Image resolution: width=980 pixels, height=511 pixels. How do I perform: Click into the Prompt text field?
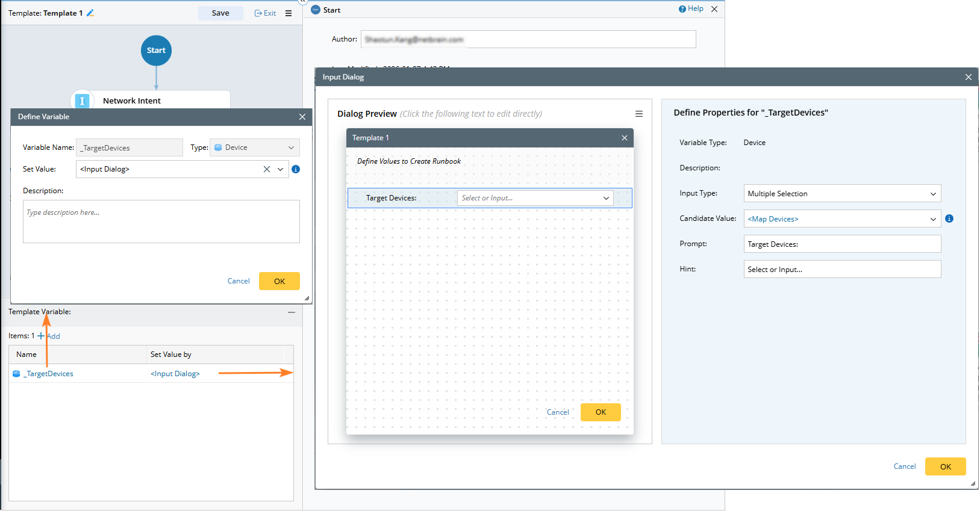click(x=842, y=244)
